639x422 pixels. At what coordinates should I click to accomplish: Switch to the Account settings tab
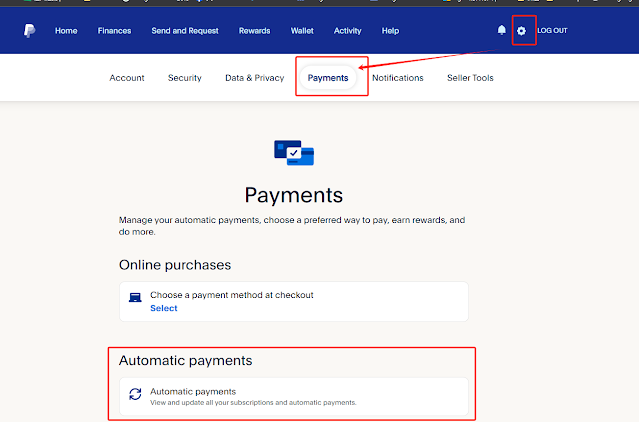(127, 78)
